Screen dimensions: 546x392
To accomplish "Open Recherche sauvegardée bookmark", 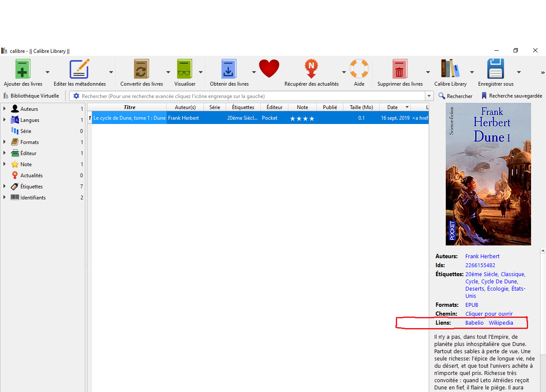I will pyautogui.click(x=511, y=96).
